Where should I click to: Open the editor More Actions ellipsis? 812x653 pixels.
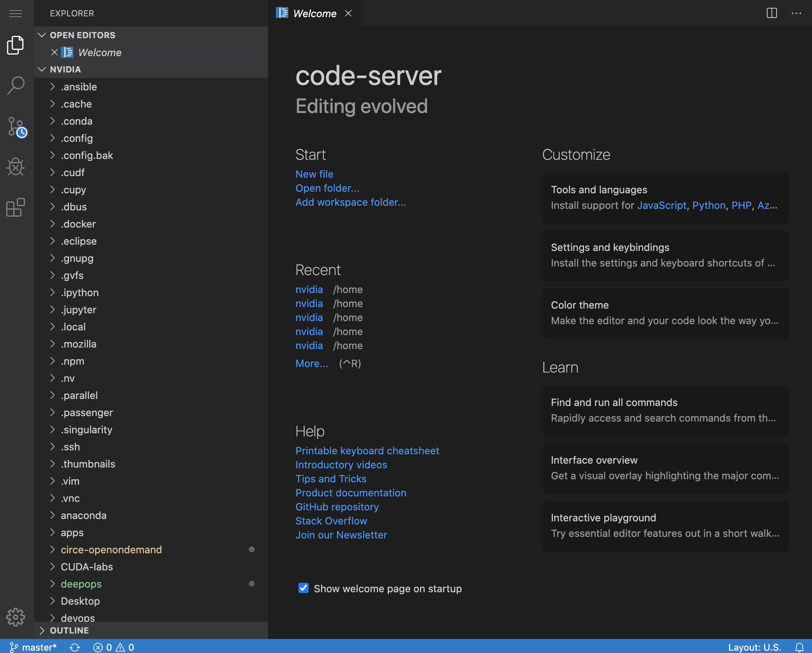tap(796, 13)
